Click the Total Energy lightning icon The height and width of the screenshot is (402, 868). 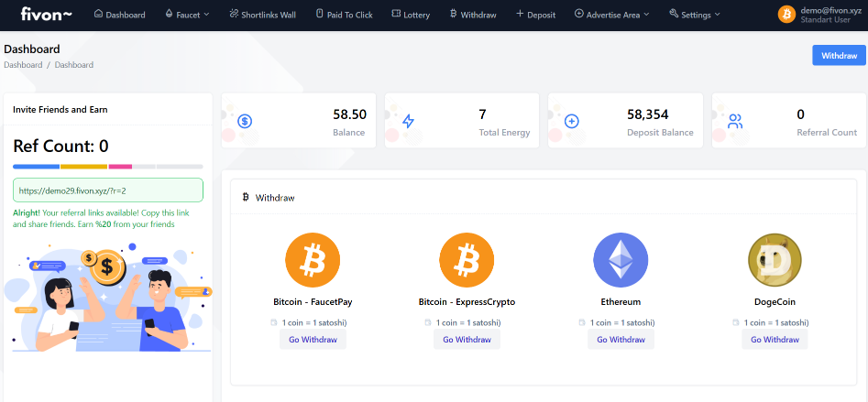point(408,121)
